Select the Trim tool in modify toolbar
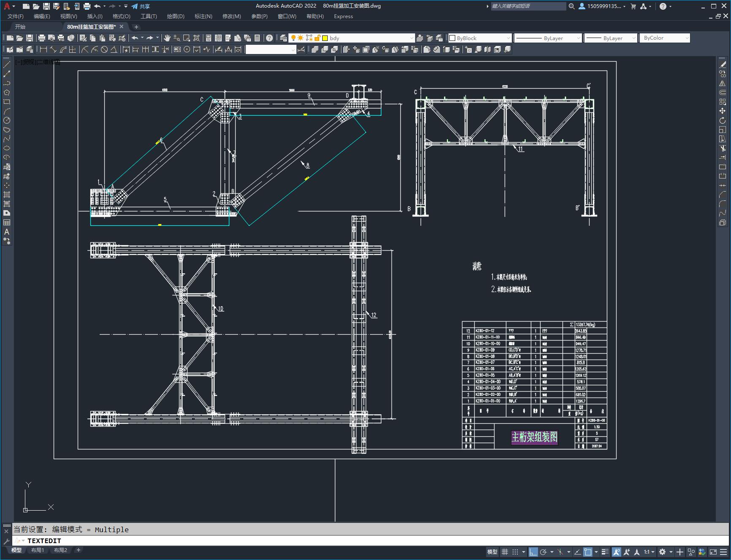Screen dimensions: 731x560 (x=723, y=148)
